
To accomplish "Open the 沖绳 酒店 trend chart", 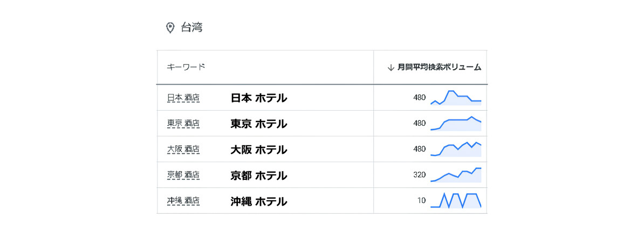I will click(x=456, y=201).
